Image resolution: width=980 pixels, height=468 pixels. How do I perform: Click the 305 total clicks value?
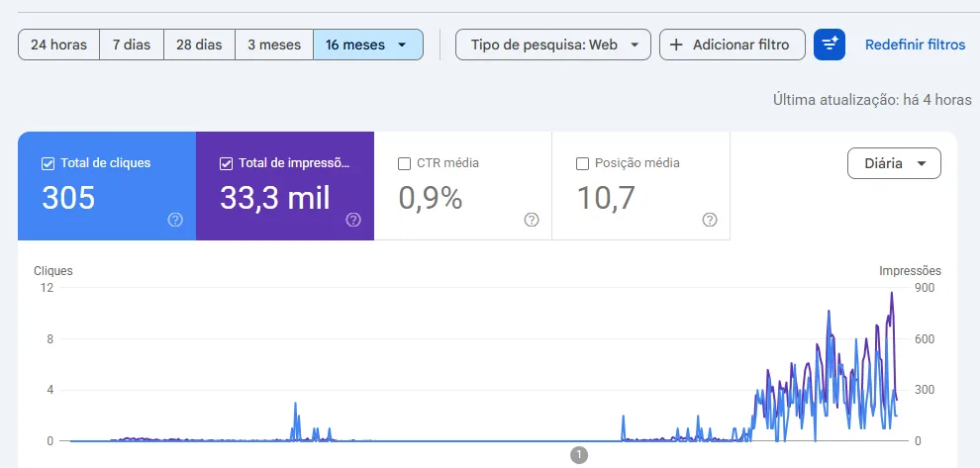pos(68,198)
